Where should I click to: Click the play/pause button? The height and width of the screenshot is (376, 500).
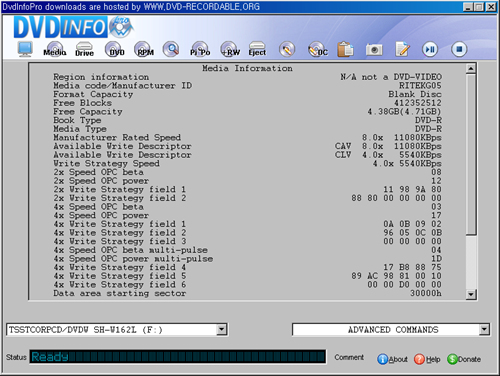[430, 49]
